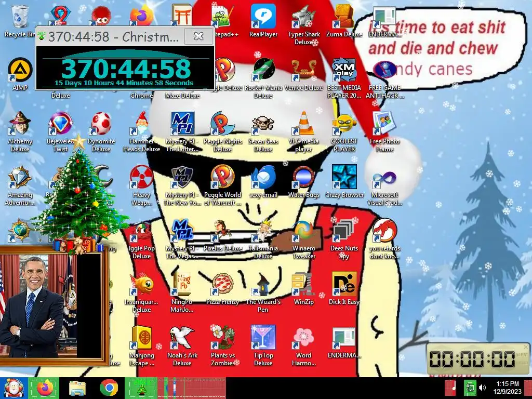Image resolution: width=532 pixels, height=399 pixels.
Task: Select TipTop Deluxe icon
Action: pyautogui.click(x=263, y=345)
